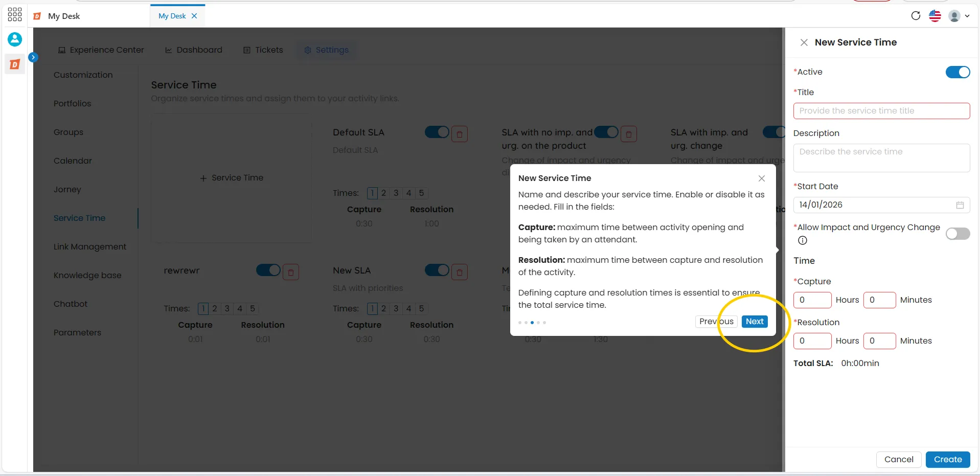Close the New Service Time tour popup
Screen dimensions: 980x476
tap(762, 178)
